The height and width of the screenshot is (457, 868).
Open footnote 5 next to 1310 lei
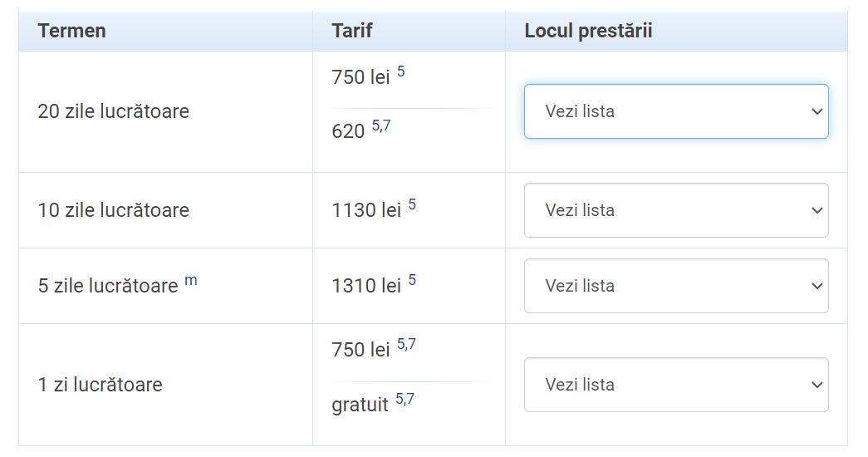coord(412,280)
